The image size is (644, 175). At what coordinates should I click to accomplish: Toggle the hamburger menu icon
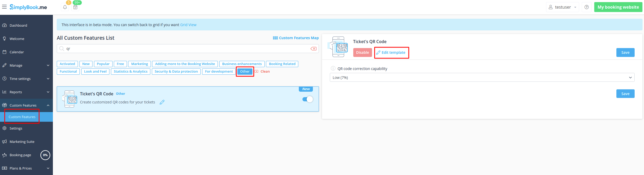(x=4, y=7)
